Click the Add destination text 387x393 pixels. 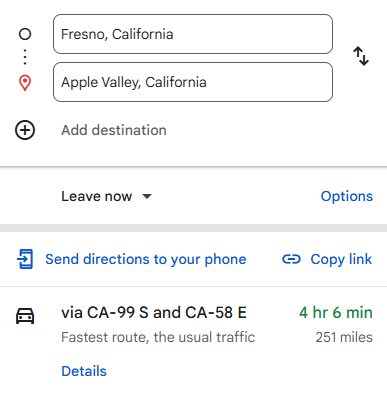pos(114,130)
